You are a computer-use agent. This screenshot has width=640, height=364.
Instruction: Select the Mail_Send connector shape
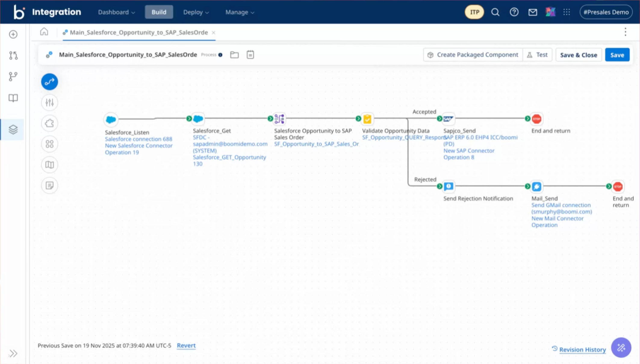pyautogui.click(x=536, y=187)
